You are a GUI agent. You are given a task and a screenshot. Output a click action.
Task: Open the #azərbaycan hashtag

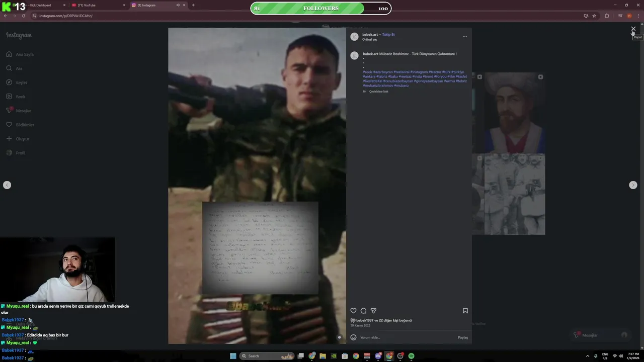383,72
